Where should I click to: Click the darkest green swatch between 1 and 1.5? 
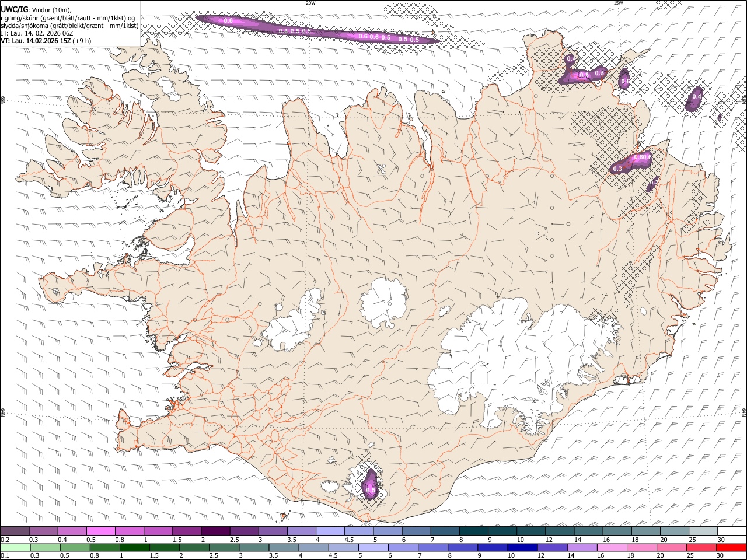134,547
